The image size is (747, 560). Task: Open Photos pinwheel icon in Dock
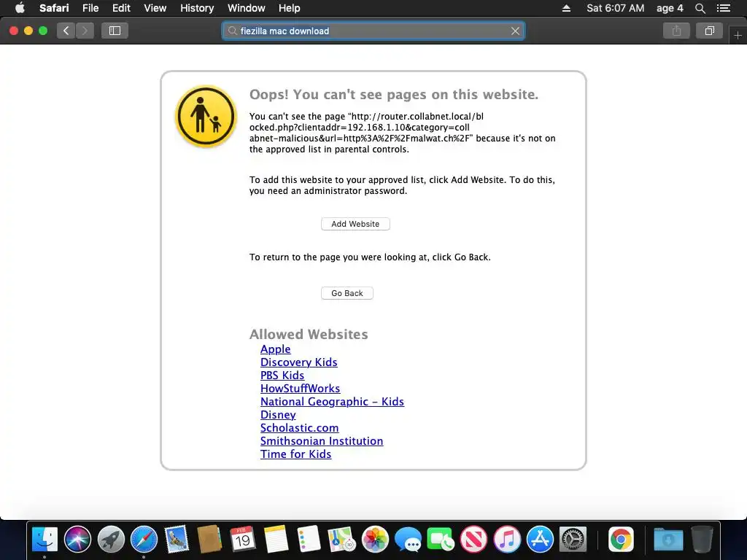tap(375, 540)
